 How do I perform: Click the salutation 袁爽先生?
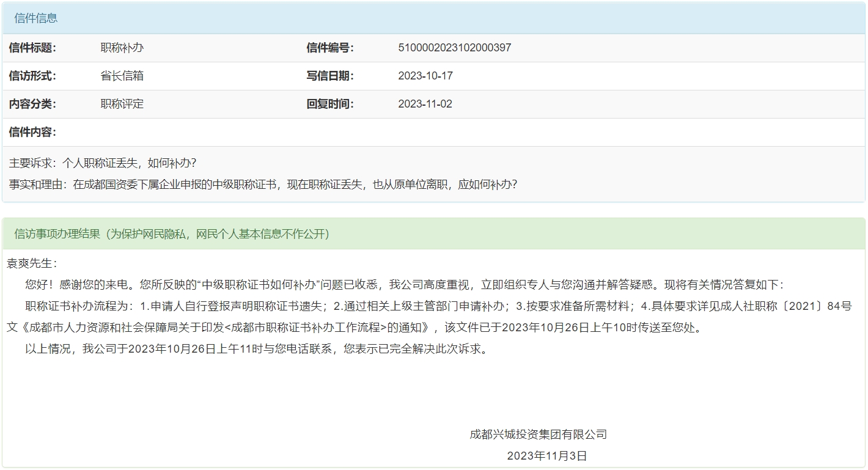pos(32,263)
